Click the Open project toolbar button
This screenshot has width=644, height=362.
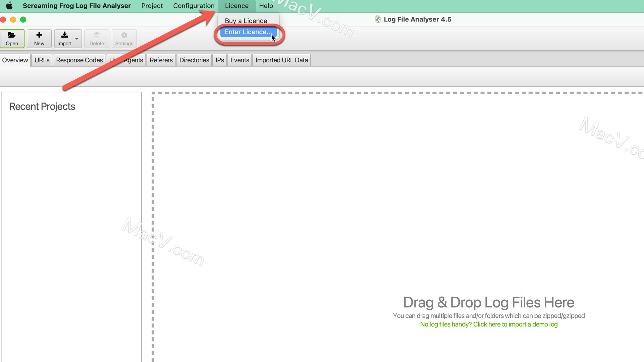(x=12, y=39)
